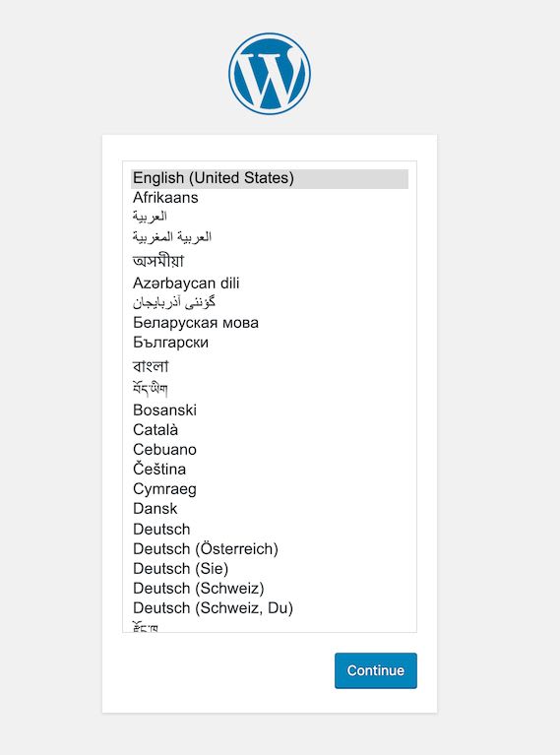Select the Bengali বাংলা language option
The width and height of the screenshot is (560, 755).
coord(269,366)
